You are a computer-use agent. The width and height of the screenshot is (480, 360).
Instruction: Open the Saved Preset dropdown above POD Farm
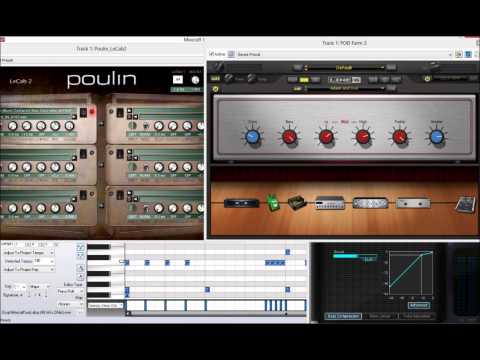click(x=345, y=54)
